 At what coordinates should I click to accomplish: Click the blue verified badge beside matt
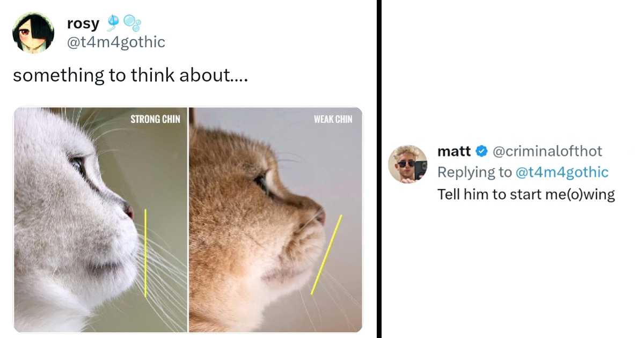[482, 152]
